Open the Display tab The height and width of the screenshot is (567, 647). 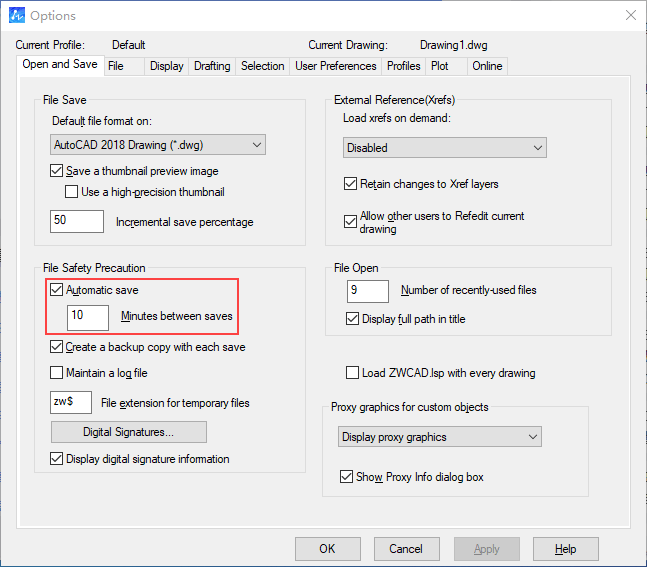coord(166,66)
